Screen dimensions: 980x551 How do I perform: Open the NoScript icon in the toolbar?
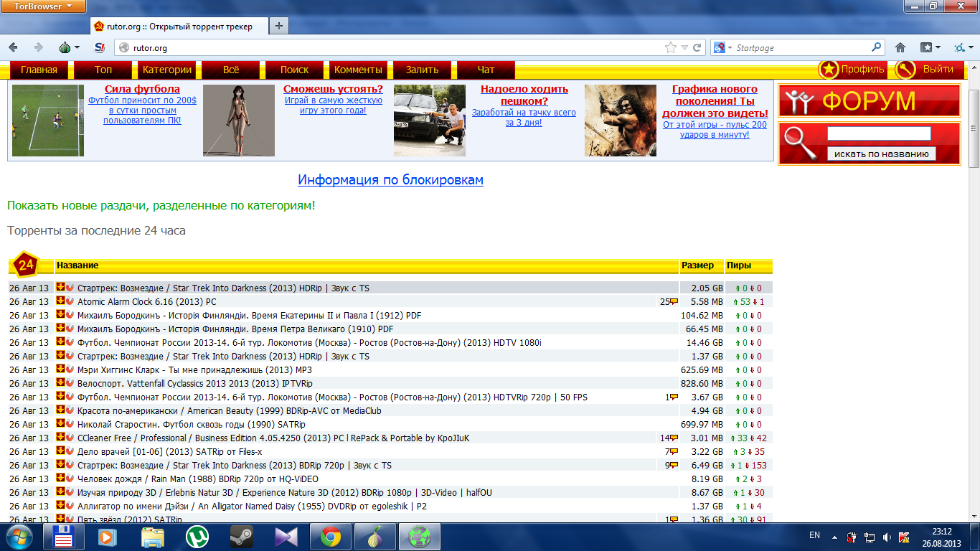100,48
